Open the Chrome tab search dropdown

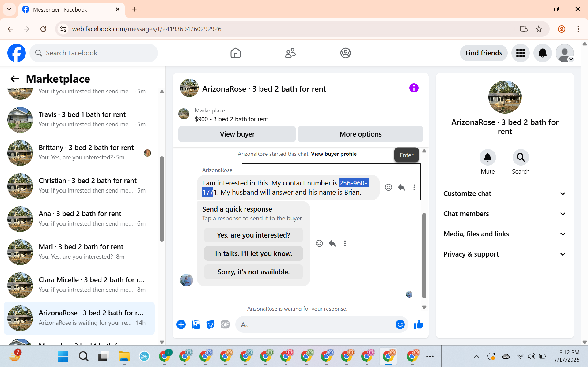click(9, 9)
